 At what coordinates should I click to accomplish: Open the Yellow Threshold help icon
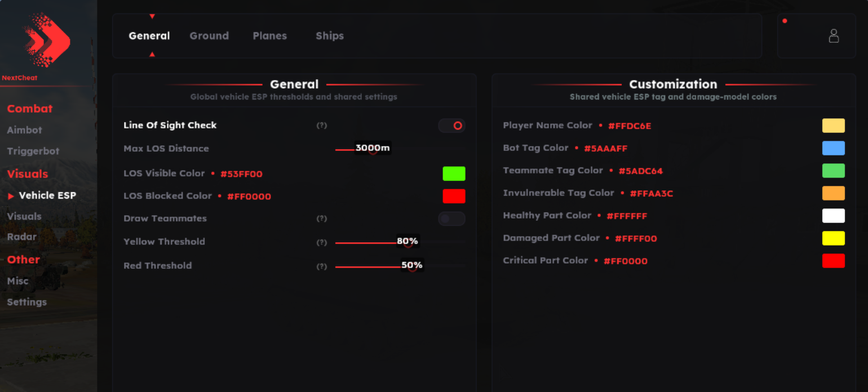[x=321, y=242]
